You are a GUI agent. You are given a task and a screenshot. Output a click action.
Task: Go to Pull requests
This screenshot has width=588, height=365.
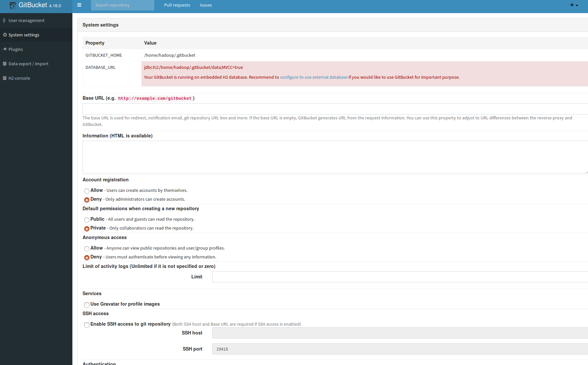pos(177,5)
